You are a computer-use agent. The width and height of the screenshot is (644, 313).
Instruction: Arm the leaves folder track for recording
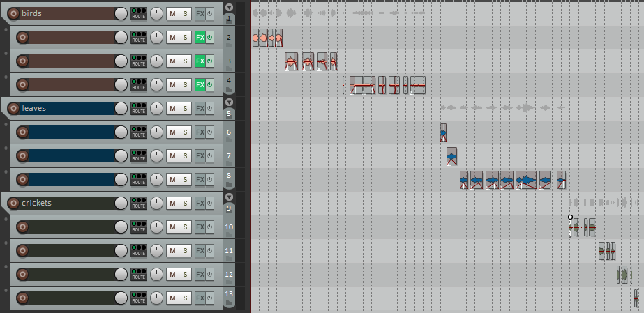coord(13,108)
